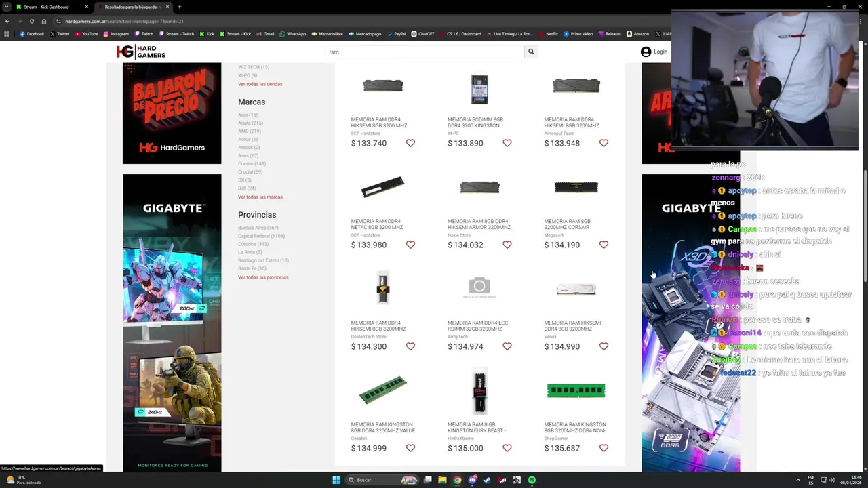
Task: Click the $135.000 price text
Action: [465, 448]
